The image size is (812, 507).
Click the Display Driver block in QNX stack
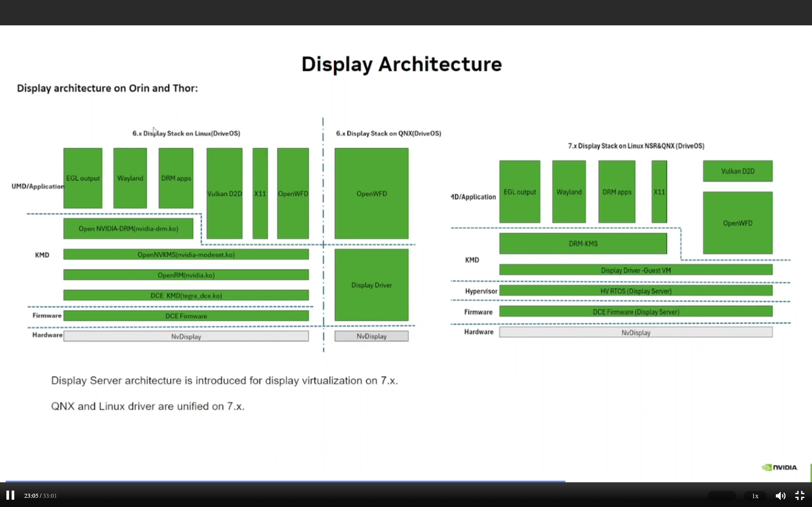click(x=371, y=285)
